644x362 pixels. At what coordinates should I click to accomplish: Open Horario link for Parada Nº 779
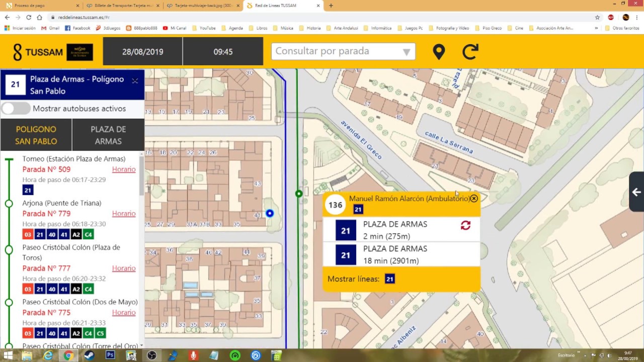(x=124, y=214)
